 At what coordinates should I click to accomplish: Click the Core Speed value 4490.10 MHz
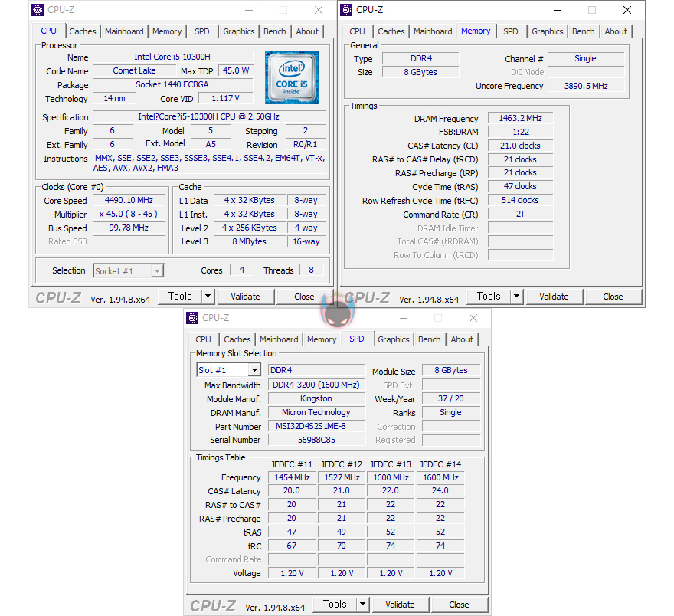tap(129, 200)
